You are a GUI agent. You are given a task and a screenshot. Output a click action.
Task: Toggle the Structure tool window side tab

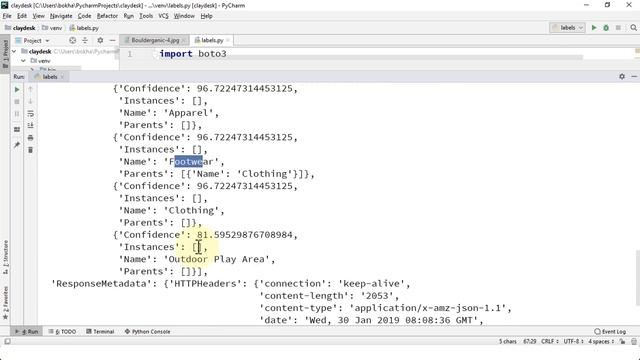coord(5,257)
